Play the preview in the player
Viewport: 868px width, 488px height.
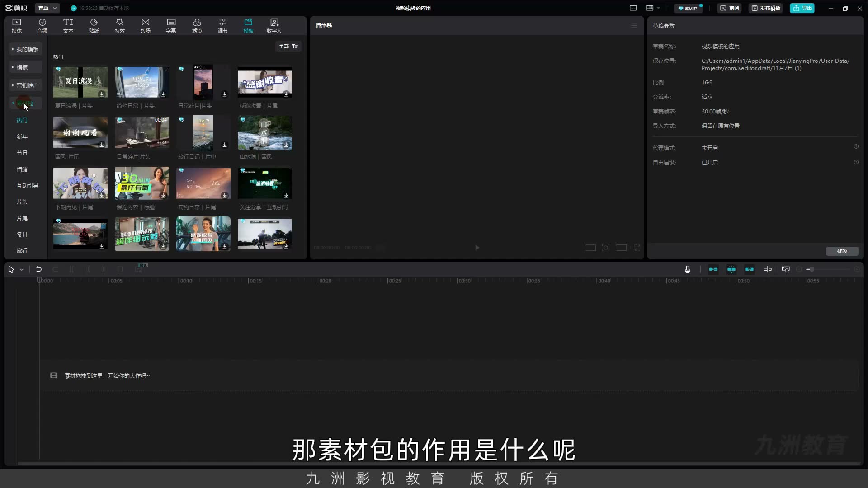tap(477, 248)
